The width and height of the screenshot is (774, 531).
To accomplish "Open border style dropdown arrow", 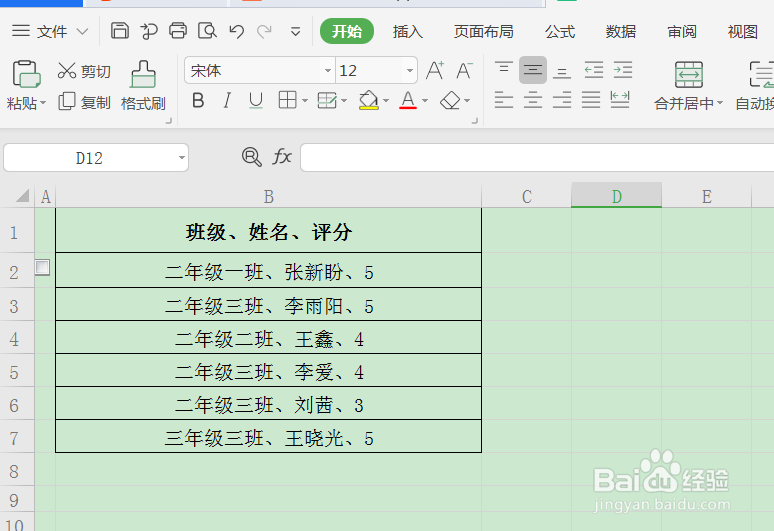I will (x=305, y=101).
